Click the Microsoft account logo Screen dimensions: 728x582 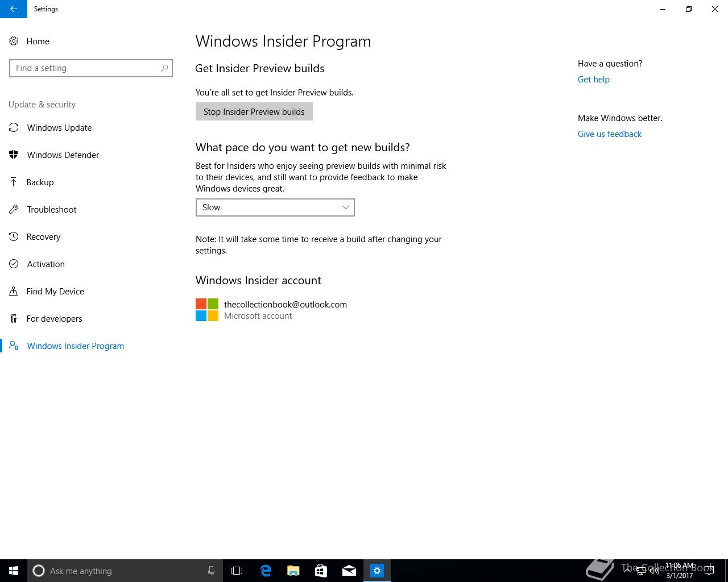click(207, 310)
